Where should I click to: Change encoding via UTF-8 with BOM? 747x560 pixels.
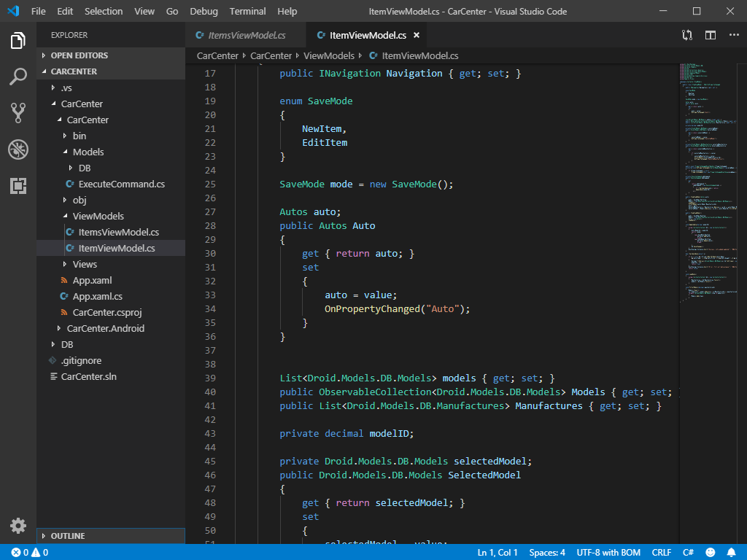click(x=608, y=553)
